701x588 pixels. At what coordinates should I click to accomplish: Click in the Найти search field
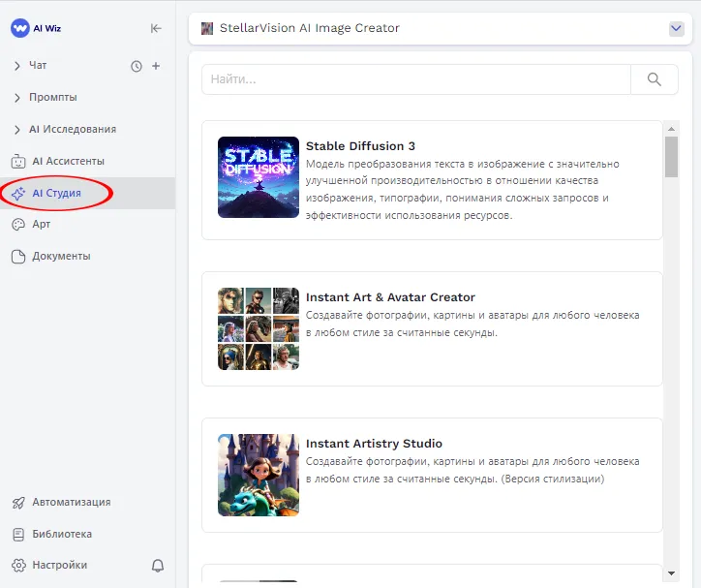click(x=414, y=79)
